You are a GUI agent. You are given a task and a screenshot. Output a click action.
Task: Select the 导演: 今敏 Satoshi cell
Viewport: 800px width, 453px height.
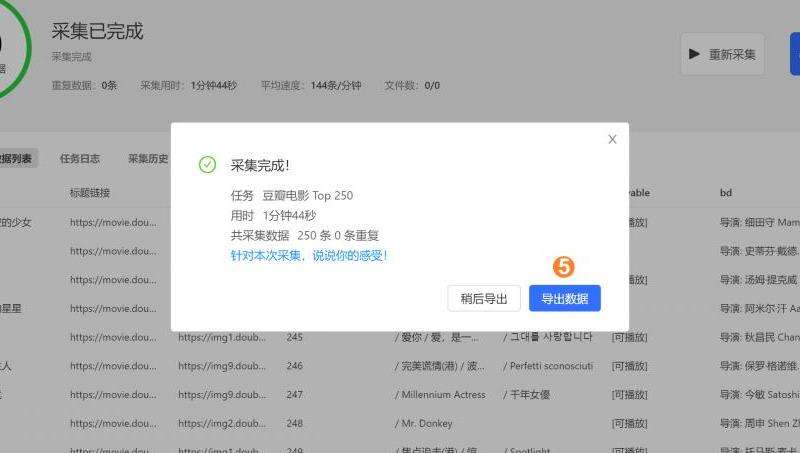[x=759, y=395]
